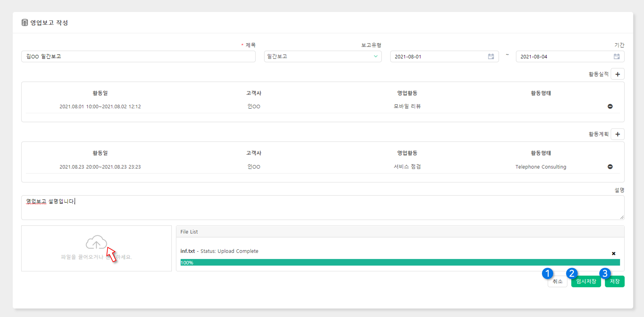
Task: Click the 제목 title input field
Action: tap(138, 57)
